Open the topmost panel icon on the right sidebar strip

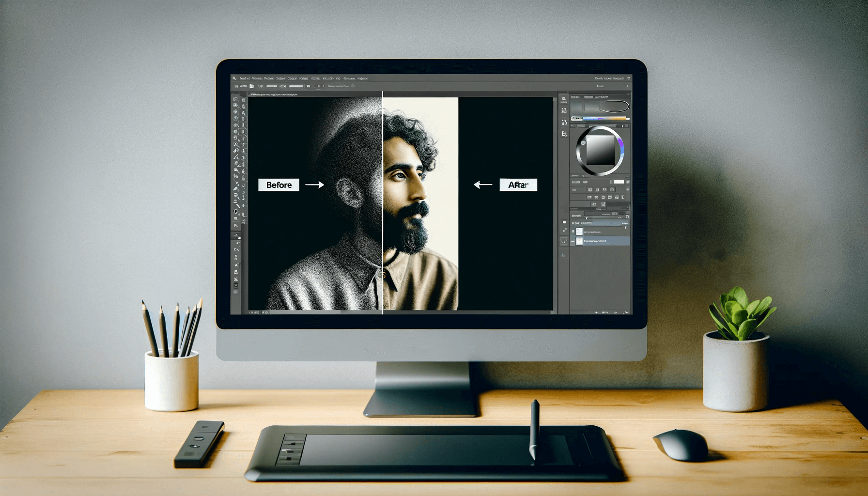(x=563, y=98)
